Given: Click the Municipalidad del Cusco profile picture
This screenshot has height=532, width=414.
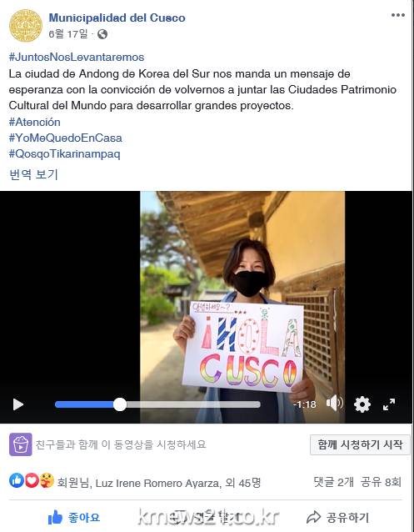Looking at the screenshot, I should pos(26,26).
